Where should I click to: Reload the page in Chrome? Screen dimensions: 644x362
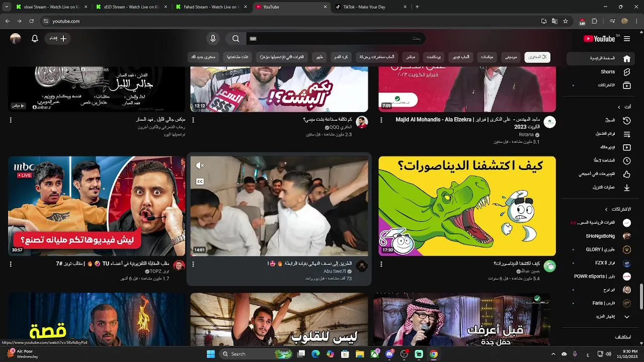click(x=31, y=21)
